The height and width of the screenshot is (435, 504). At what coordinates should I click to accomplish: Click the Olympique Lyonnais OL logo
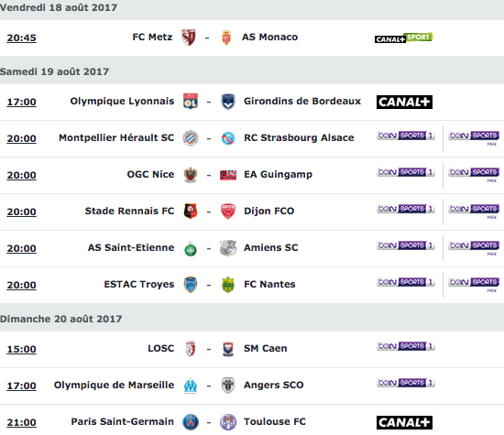click(x=191, y=102)
